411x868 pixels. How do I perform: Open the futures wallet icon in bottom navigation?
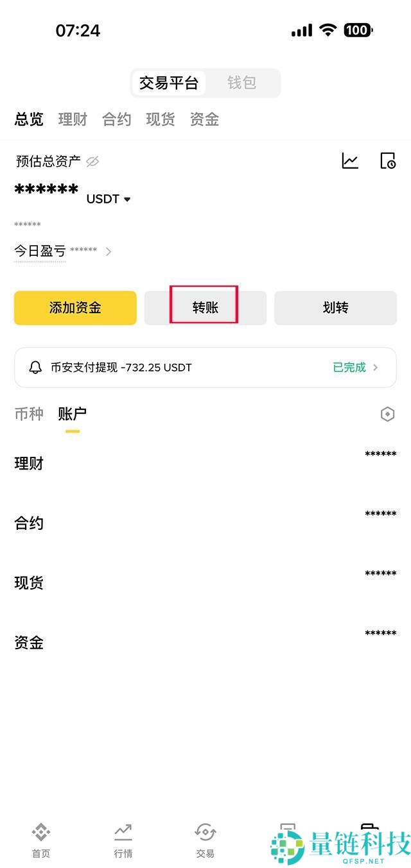(288, 831)
